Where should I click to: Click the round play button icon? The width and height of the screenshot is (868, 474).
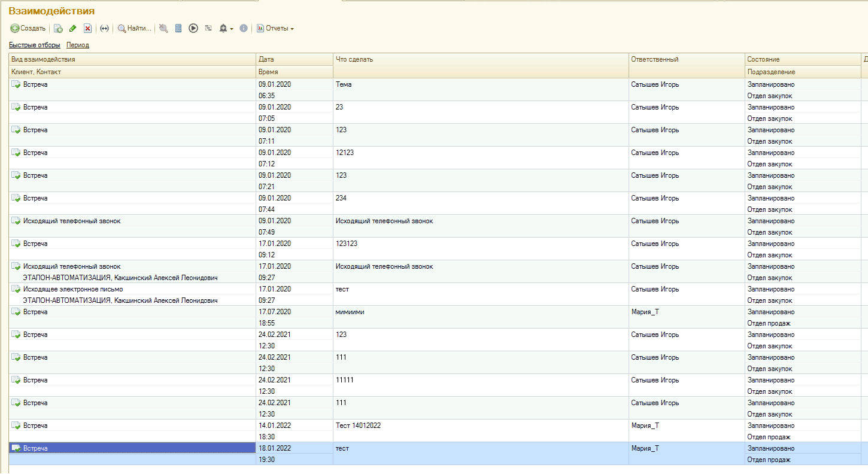pyautogui.click(x=193, y=28)
